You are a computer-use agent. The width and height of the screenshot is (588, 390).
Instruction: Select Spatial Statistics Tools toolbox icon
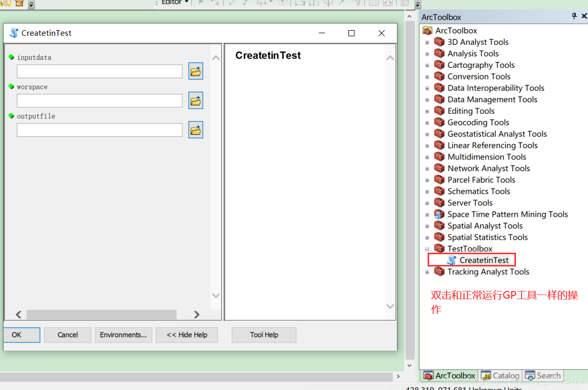pyautogui.click(x=439, y=237)
